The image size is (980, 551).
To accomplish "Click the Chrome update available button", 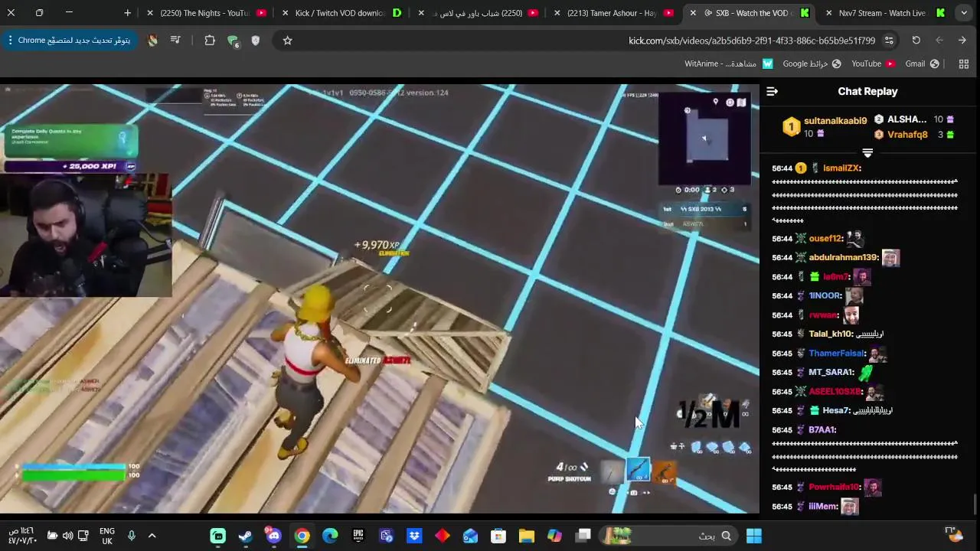I will click(x=70, y=41).
